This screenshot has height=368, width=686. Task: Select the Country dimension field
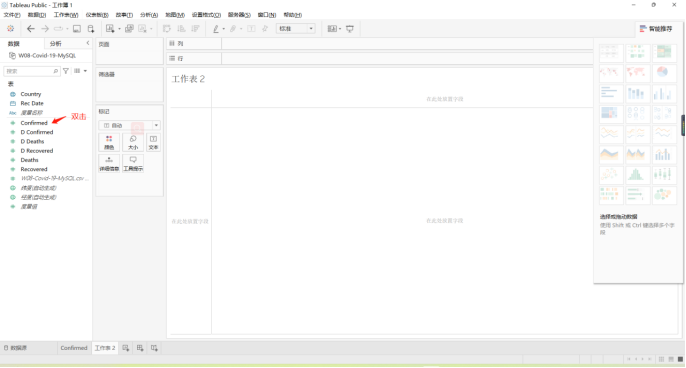coord(31,94)
